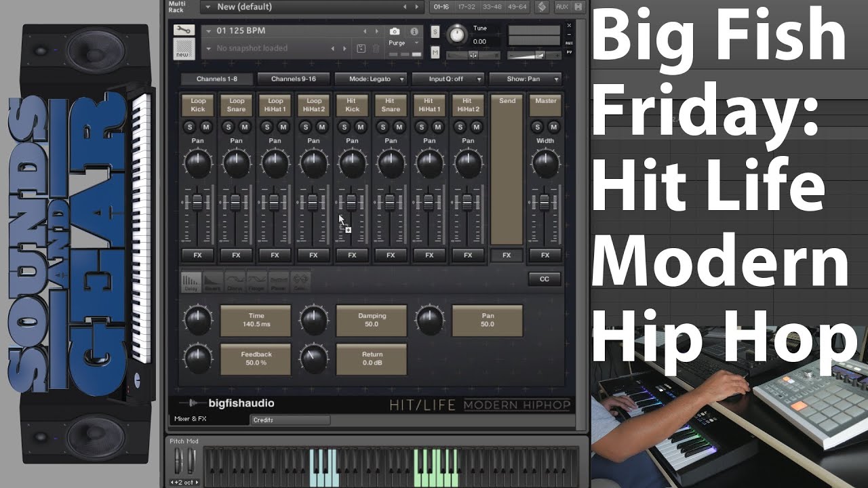Toggle the AUX button in the rack header
This screenshot has height=488, width=868.
(x=562, y=7)
